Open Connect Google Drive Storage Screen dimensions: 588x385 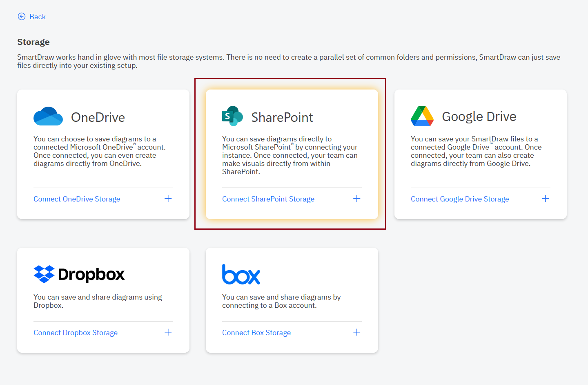[x=460, y=199]
